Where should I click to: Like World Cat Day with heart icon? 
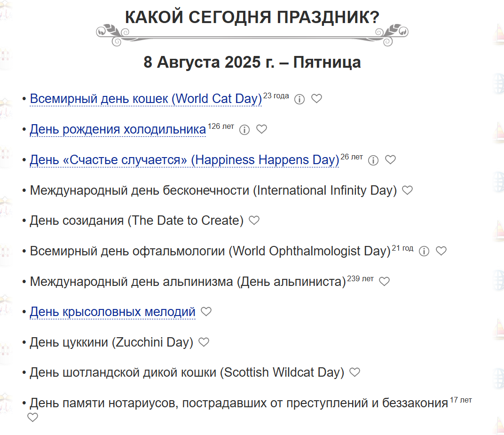316,98
